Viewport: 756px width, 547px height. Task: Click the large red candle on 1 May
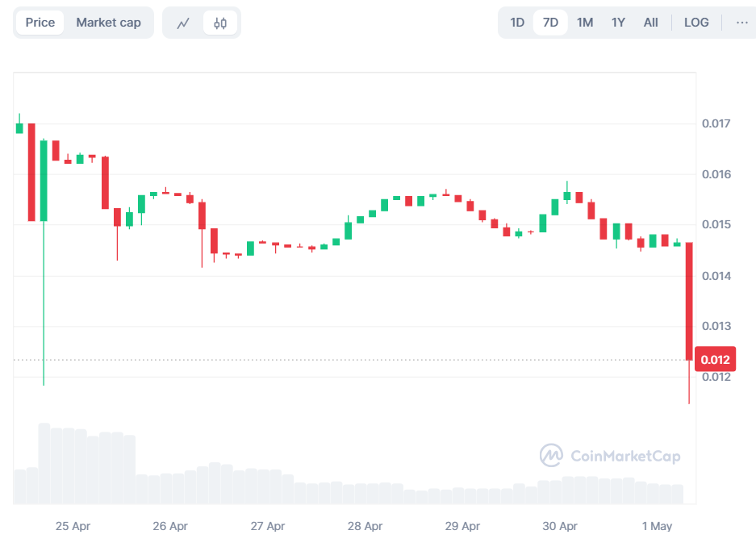(x=690, y=301)
